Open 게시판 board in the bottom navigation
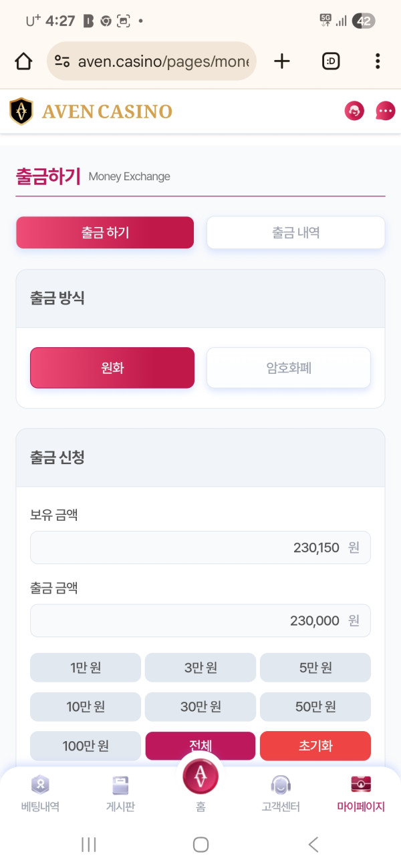This screenshot has height=868, width=401. click(120, 793)
